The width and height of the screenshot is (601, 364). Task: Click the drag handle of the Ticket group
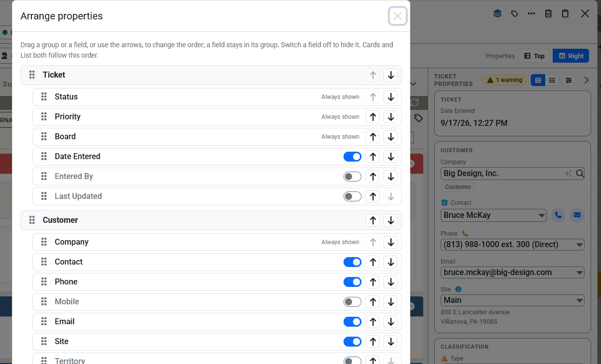coord(32,75)
